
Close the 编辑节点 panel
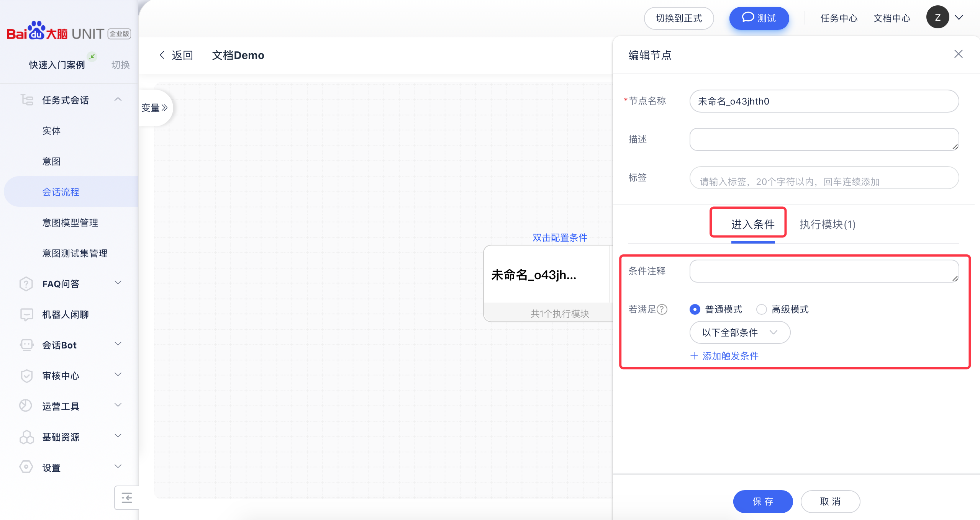pyautogui.click(x=958, y=54)
